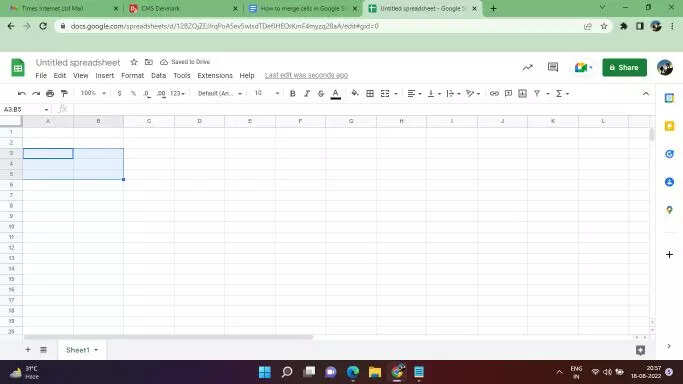Click the Insert link icon
The height and width of the screenshot is (384, 683).
tap(494, 93)
